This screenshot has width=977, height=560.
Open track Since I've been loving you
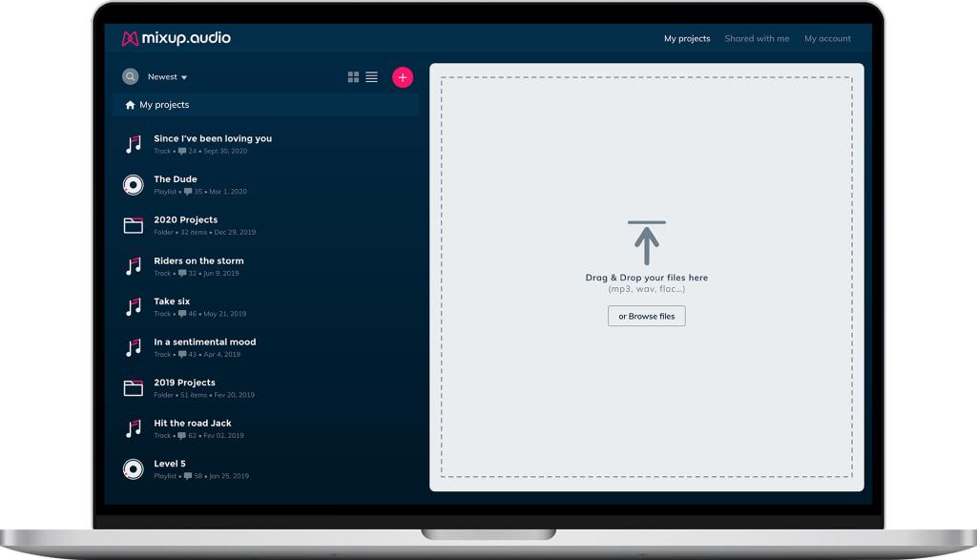tap(213, 138)
